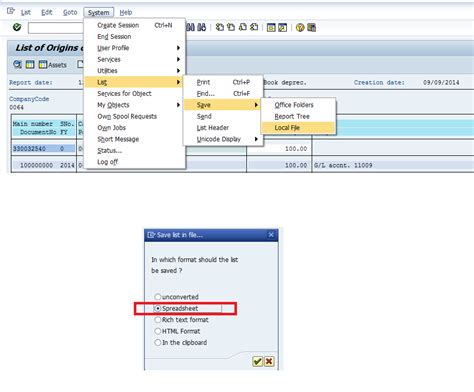Close the Save list in file dialog
The image size is (474, 392).
click(271, 235)
